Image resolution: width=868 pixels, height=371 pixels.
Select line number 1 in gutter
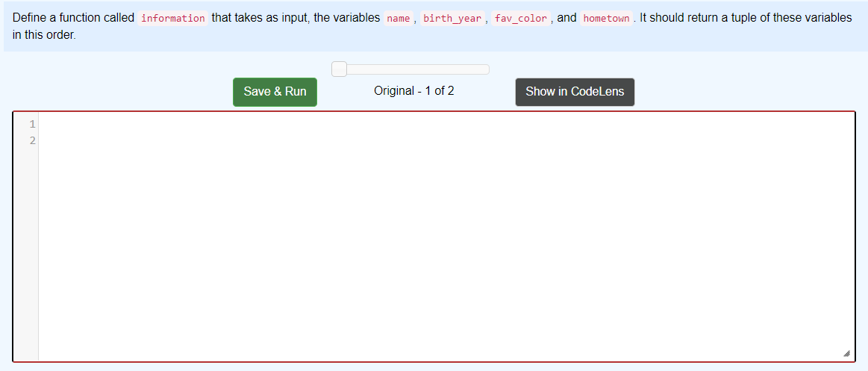click(x=32, y=123)
